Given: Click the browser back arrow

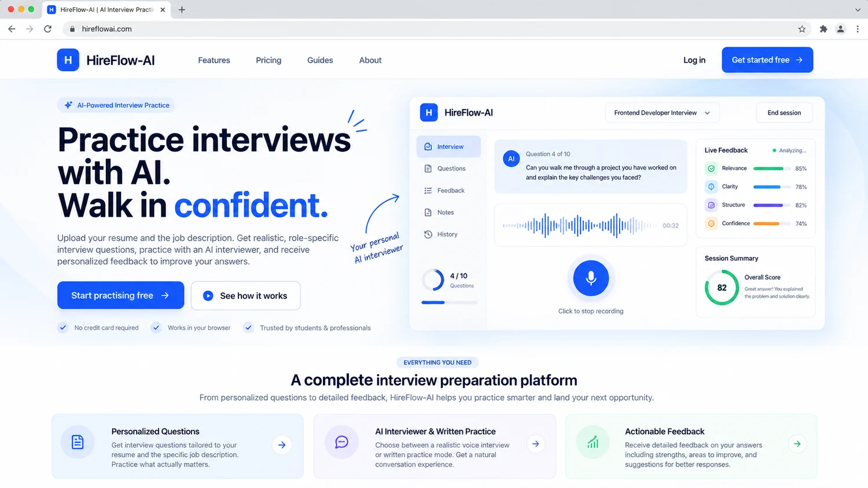Looking at the screenshot, I should [12, 29].
